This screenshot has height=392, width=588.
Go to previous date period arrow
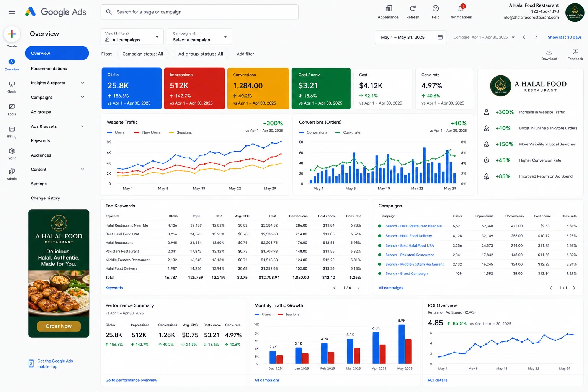pyautogui.click(x=524, y=37)
